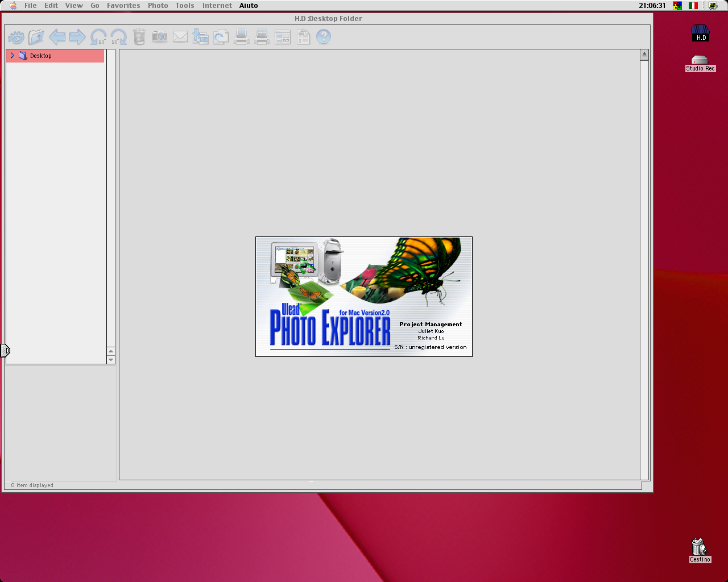Click the printer with thumbnails icon
The height and width of the screenshot is (582, 728).
coord(262,38)
